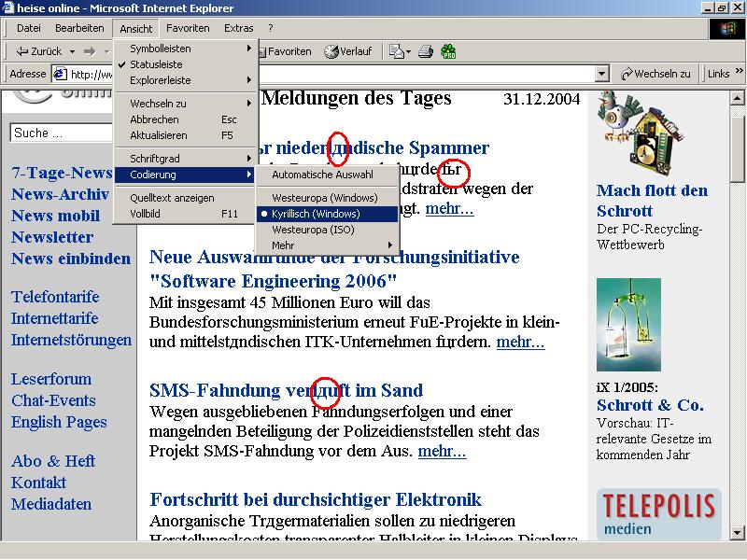
Task: Open the 7-Tage-News link
Action: (62, 173)
